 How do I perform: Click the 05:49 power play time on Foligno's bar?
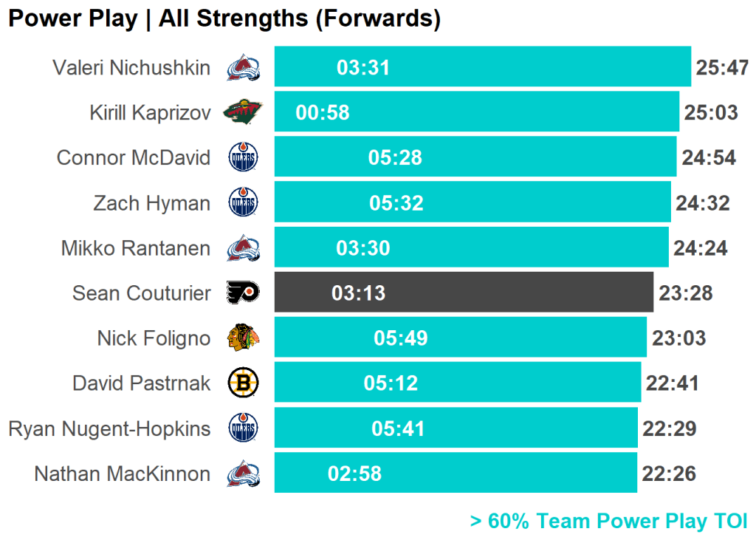(401, 338)
